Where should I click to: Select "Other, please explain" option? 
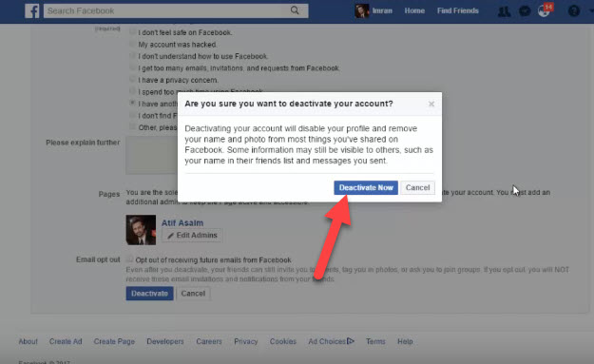click(132, 126)
